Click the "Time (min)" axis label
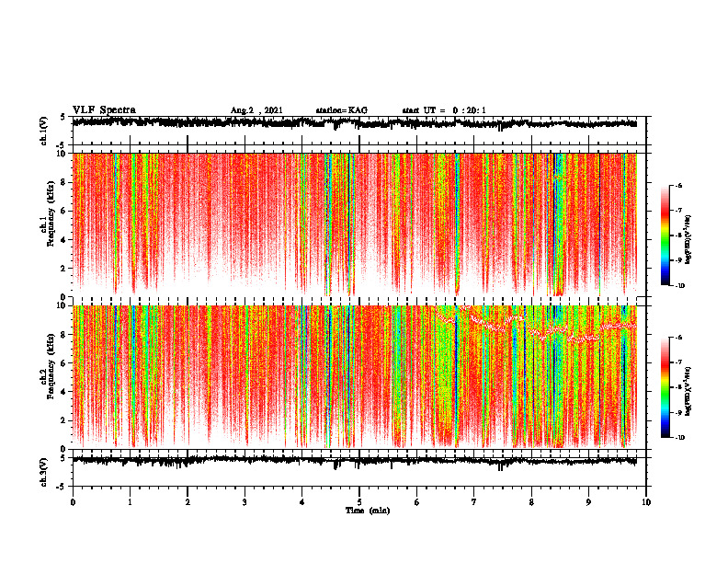The width and height of the screenshot is (728, 563). [368, 511]
